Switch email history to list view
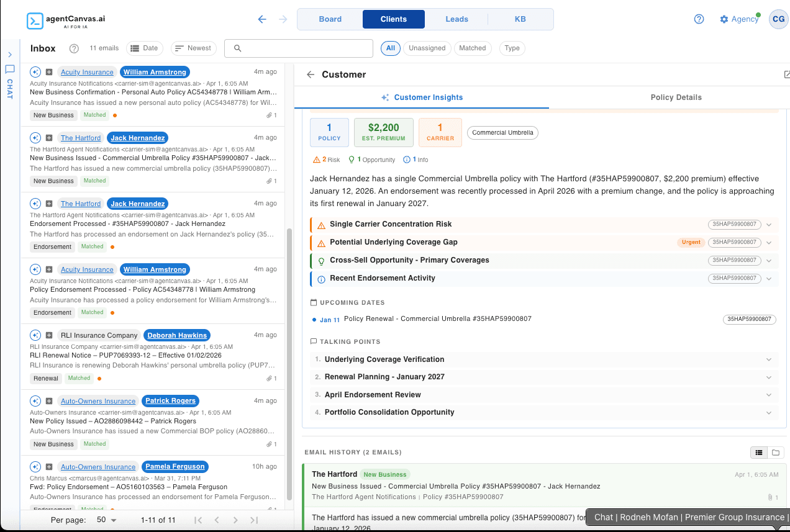The image size is (790, 532). click(x=759, y=453)
